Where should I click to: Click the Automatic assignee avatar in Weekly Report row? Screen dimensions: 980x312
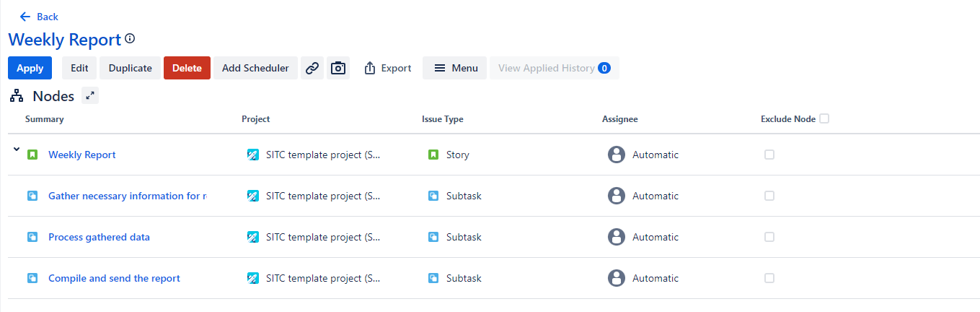(616, 155)
